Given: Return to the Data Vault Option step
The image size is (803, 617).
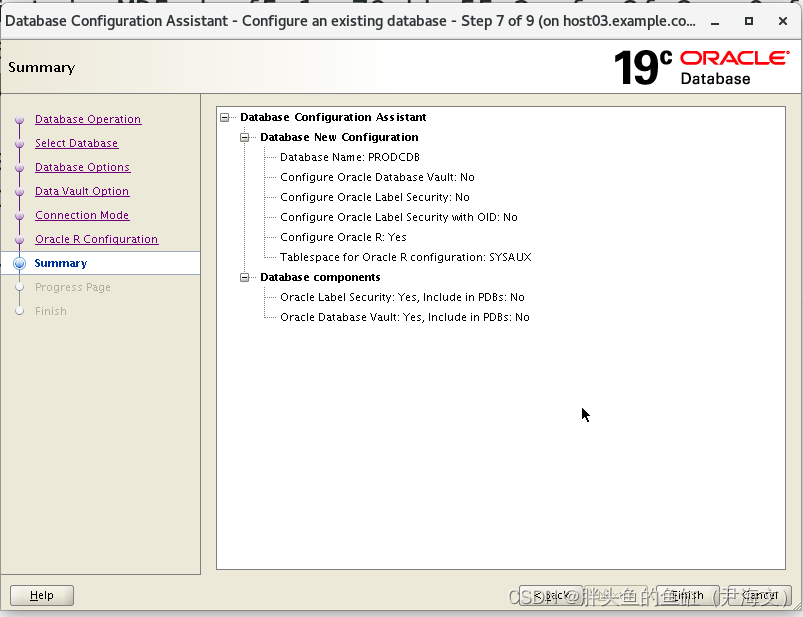Looking at the screenshot, I should [x=82, y=192].
